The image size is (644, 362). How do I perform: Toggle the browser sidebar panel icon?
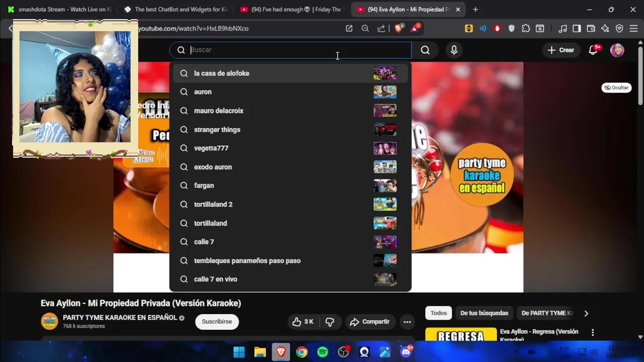(x=577, y=29)
